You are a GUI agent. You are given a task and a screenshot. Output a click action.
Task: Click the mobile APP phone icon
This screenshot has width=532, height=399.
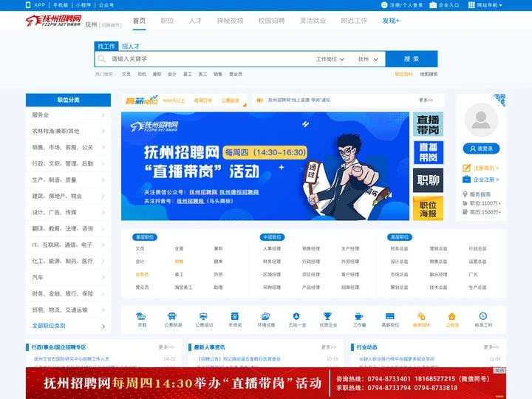(28, 5)
